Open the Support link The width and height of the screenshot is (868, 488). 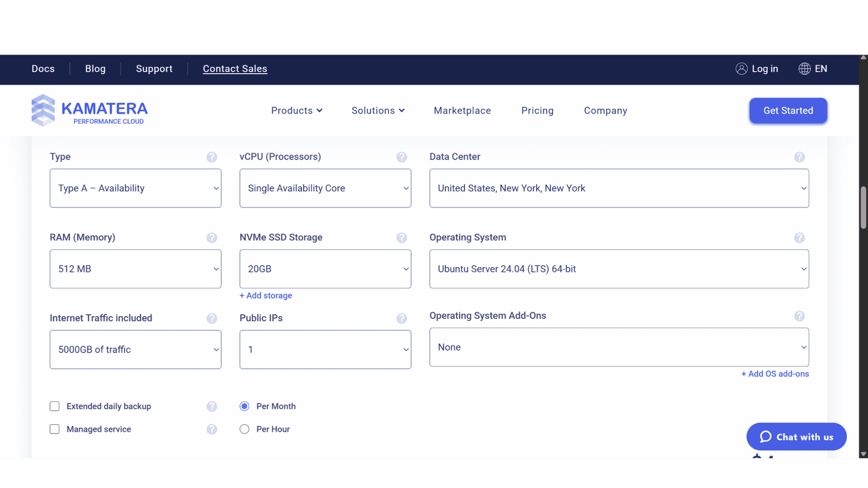(x=154, y=69)
